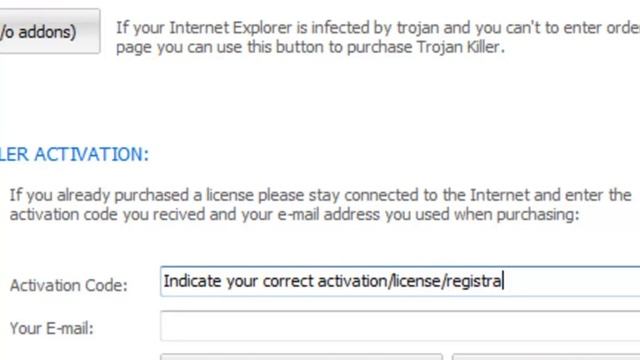Select the Activation Code label
The image size is (640, 360).
(69, 285)
